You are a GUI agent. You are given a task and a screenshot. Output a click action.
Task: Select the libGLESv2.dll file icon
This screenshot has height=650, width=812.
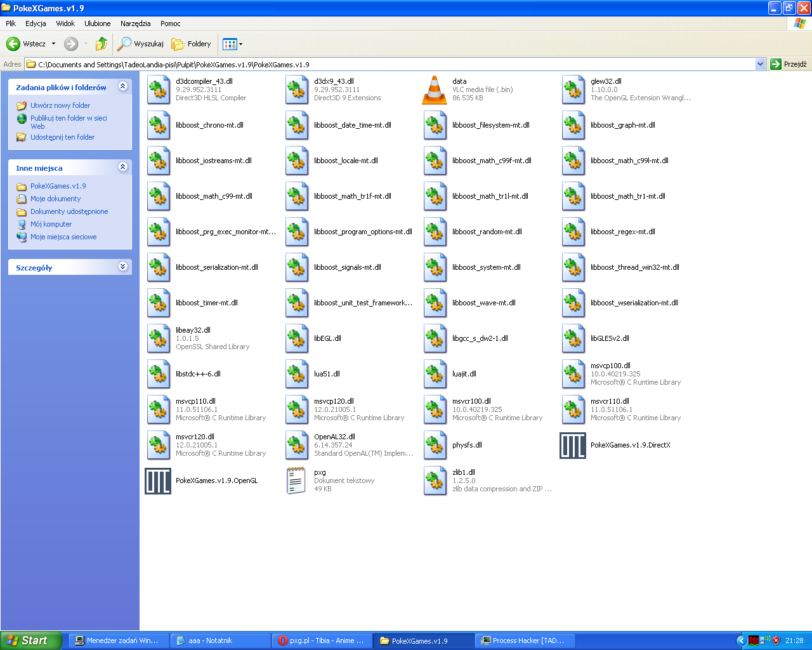573,338
